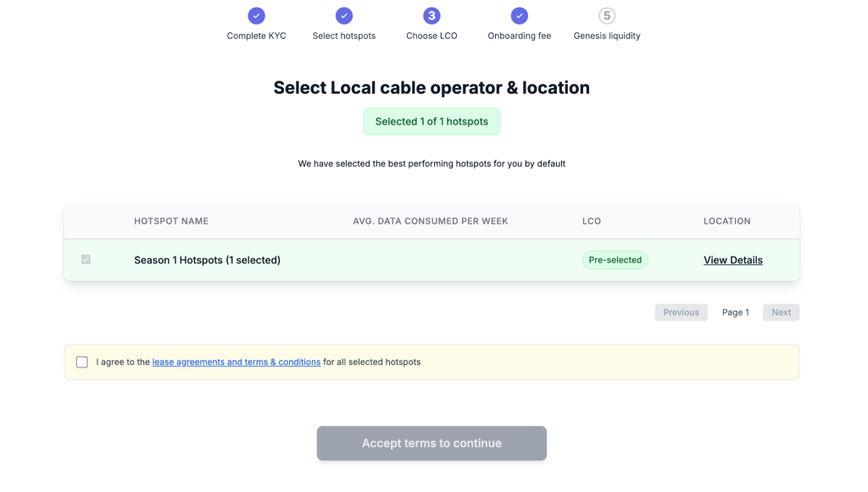Image resolution: width=868 pixels, height=492 pixels.
Task: Click the Onboarding fee checkmark step icon
Action: 520,15
